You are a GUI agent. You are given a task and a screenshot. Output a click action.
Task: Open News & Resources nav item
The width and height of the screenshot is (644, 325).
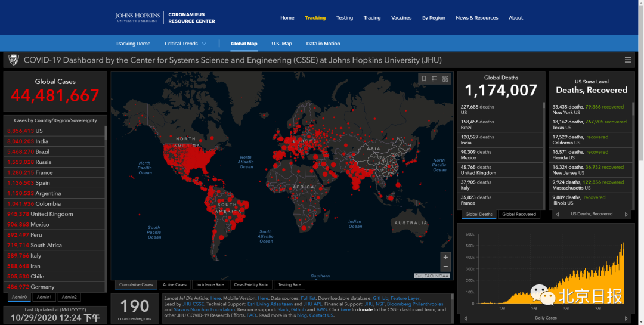(x=477, y=18)
